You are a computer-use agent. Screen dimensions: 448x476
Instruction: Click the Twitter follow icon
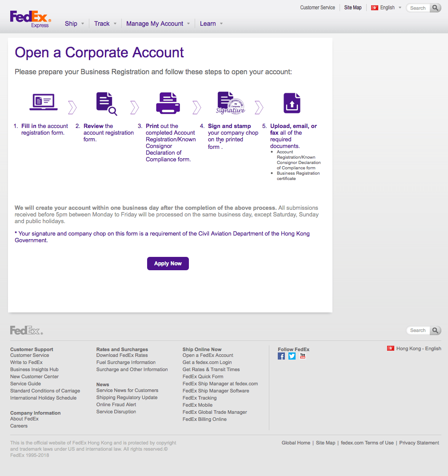coord(292,356)
